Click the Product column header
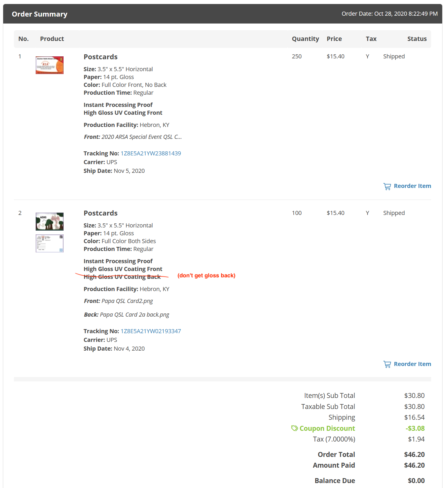 (52, 39)
